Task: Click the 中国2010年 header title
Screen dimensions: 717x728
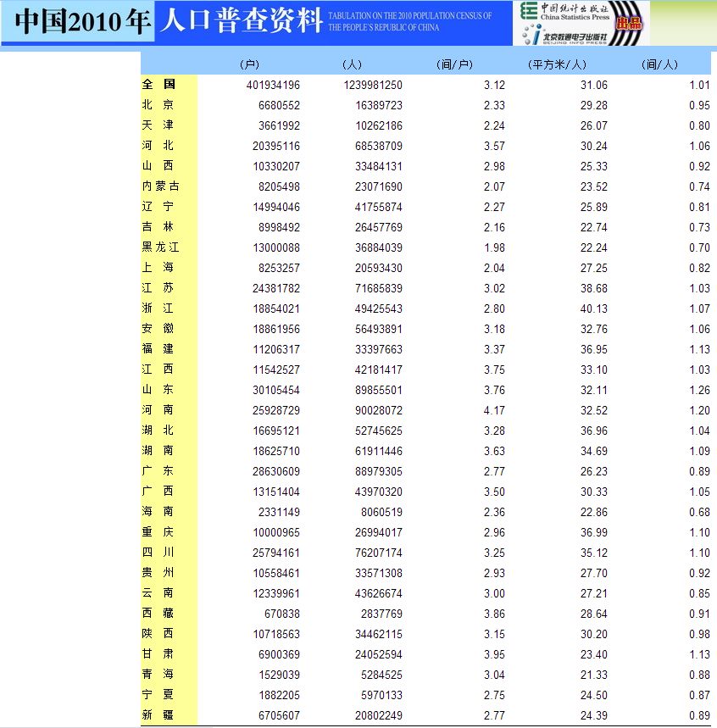Action: [x=82, y=21]
